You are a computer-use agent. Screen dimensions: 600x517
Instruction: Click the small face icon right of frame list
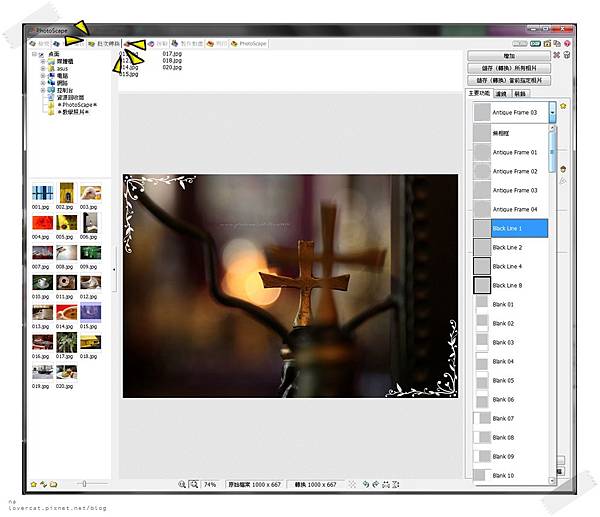tap(563, 169)
